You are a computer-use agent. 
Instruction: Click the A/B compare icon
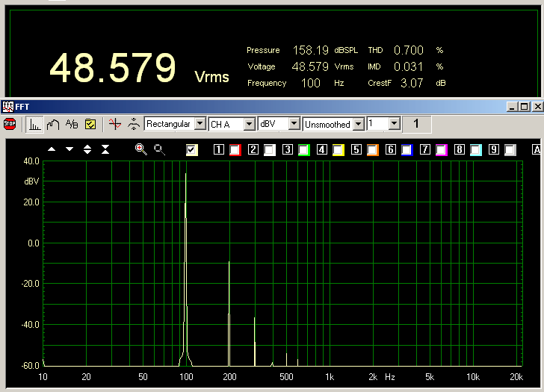point(72,124)
